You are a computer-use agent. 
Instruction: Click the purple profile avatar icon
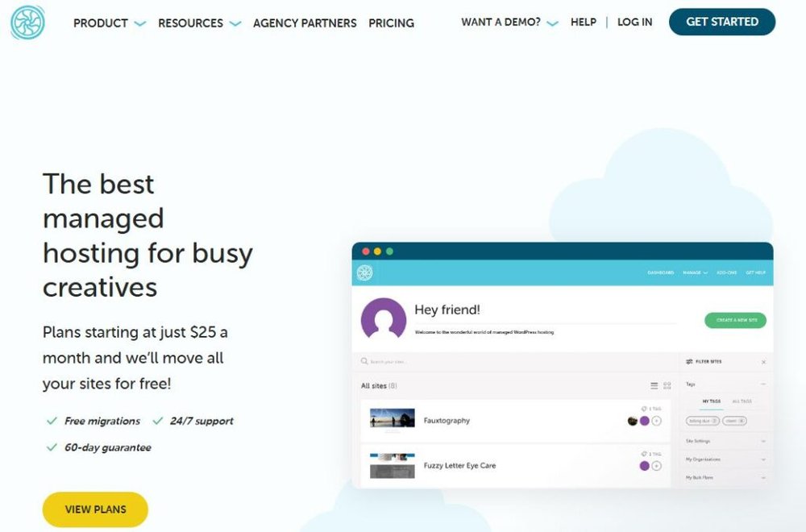pos(384,320)
